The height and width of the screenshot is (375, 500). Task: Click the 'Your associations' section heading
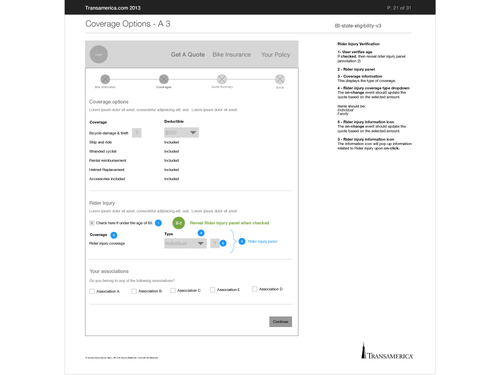[x=109, y=271]
